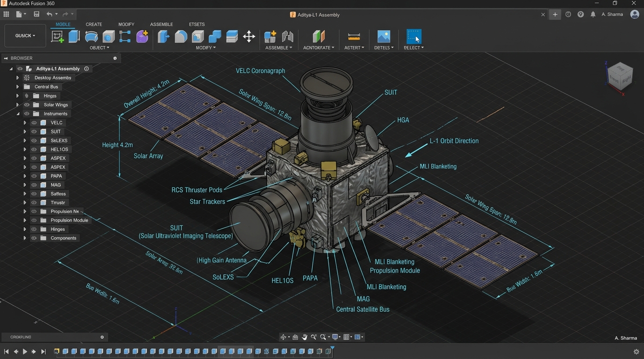Screen dimensions: 644x359
Task: Select the Extrude tool icon
Action: coord(74,36)
